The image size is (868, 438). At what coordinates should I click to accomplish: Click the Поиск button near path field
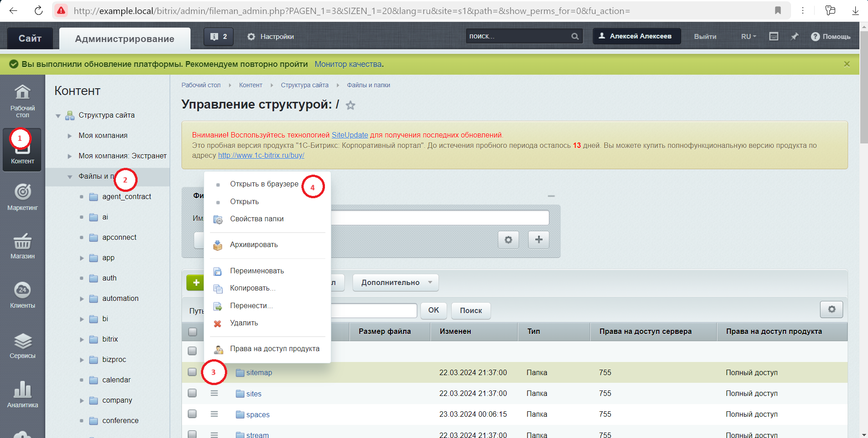[x=471, y=310]
